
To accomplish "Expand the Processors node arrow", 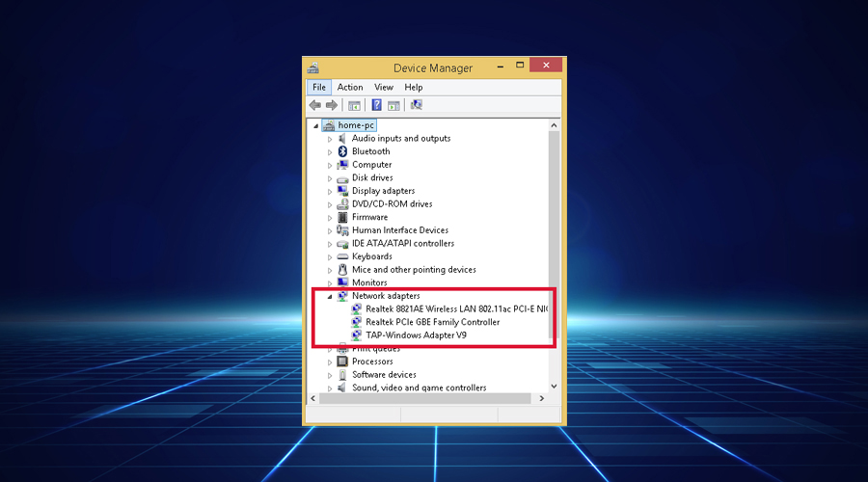I will (330, 361).
